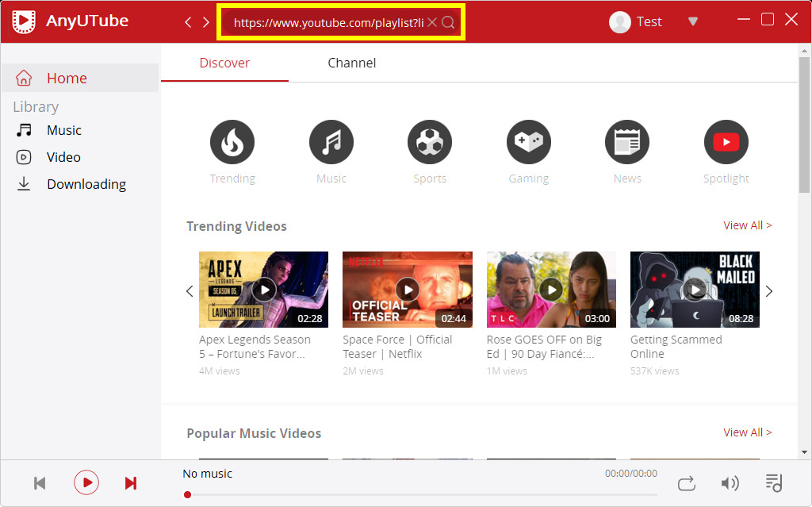The width and height of the screenshot is (812, 507).
Task: Open the playlist queue icon
Action: [774, 483]
